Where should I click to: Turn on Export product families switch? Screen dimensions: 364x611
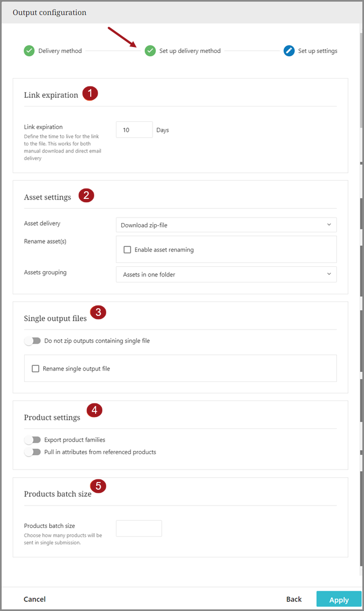pos(33,440)
